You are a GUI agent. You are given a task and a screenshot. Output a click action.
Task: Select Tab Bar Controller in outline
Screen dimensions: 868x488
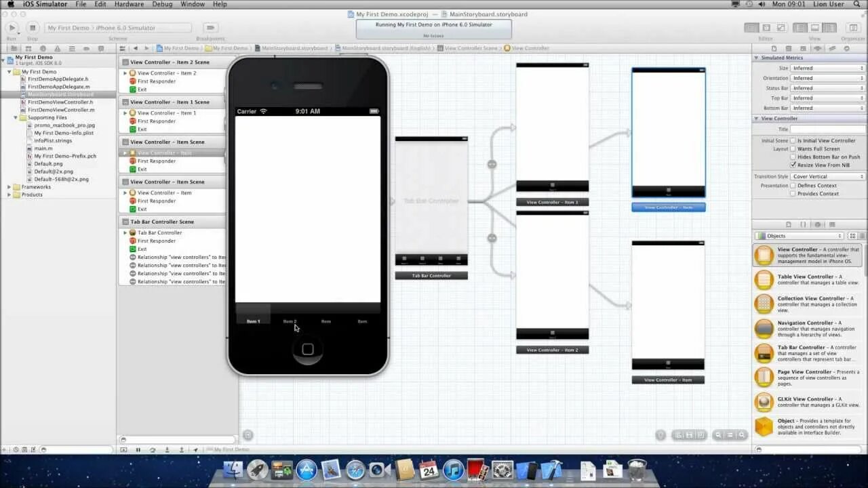point(159,232)
